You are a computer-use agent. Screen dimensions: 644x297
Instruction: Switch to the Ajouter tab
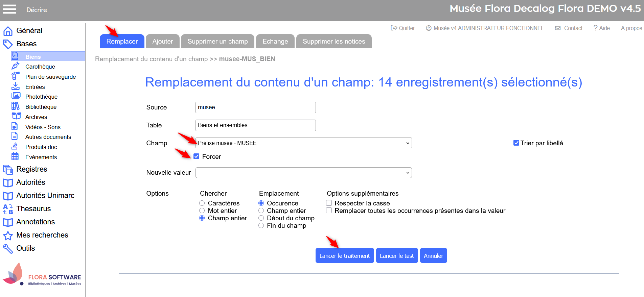click(163, 41)
